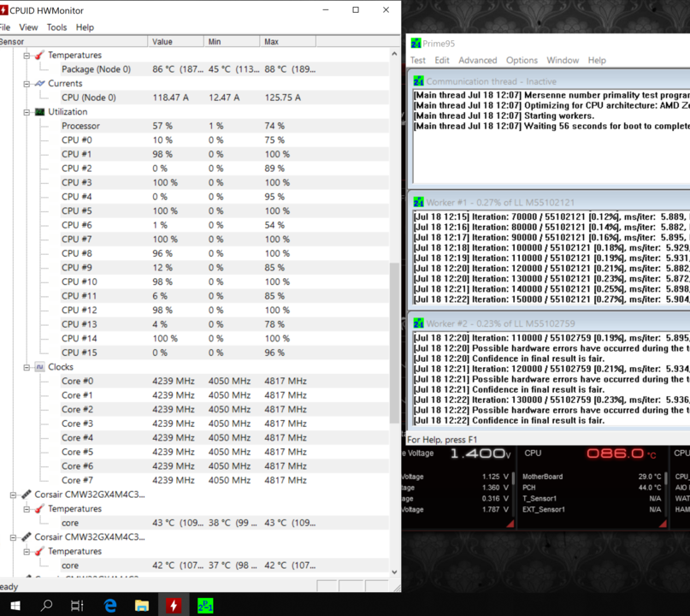The width and height of the screenshot is (690, 616).
Task: Open Prime95 Help menu
Action: pos(597,61)
